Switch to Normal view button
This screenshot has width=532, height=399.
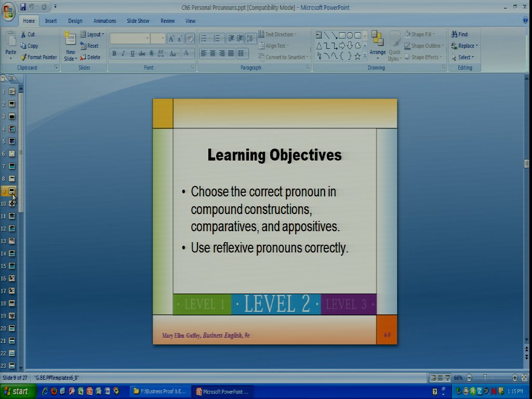[x=433, y=378]
